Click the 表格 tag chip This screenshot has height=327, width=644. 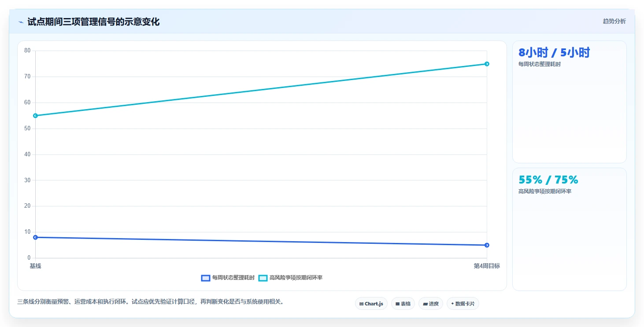(x=403, y=304)
